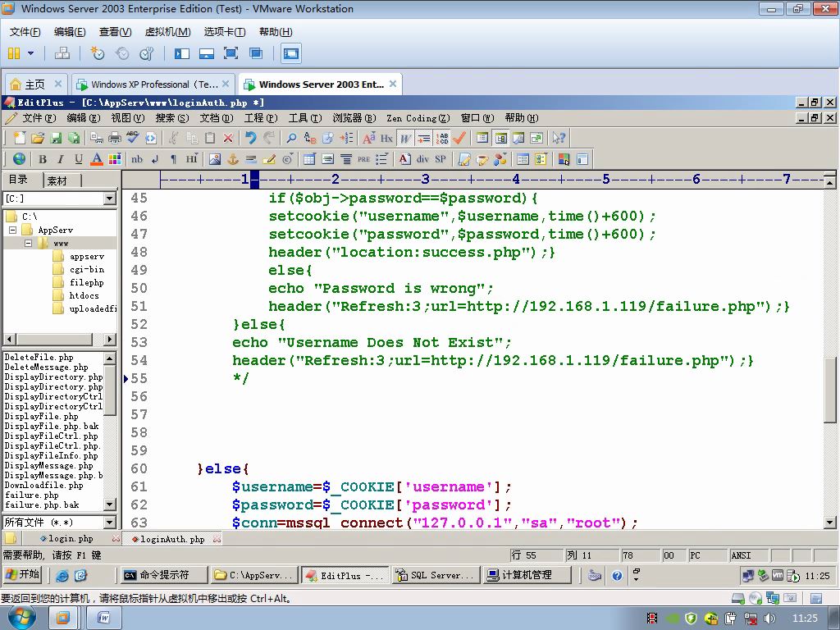This screenshot has width=840, height=630.
Task: Switch to 计算机管理 taskbar button
Action: click(x=526, y=575)
